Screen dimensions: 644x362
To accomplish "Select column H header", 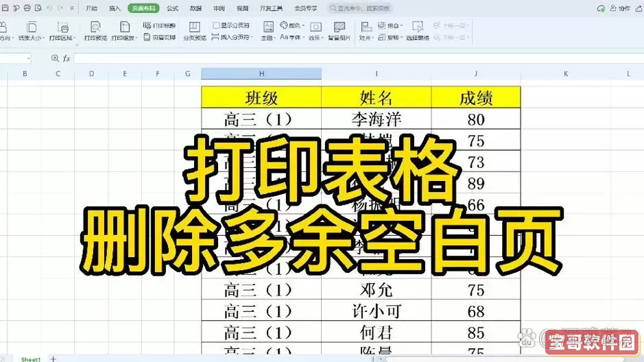I will pos(261,74).
